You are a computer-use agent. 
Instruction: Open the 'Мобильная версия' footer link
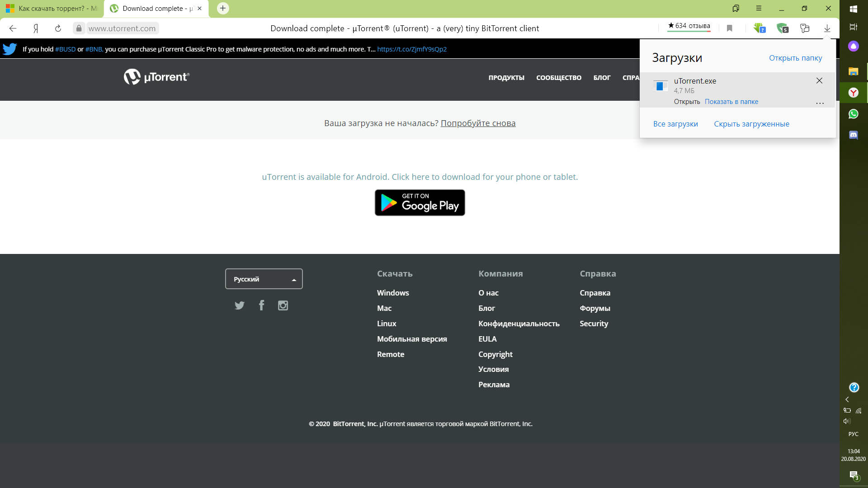(x=412, y=339)
